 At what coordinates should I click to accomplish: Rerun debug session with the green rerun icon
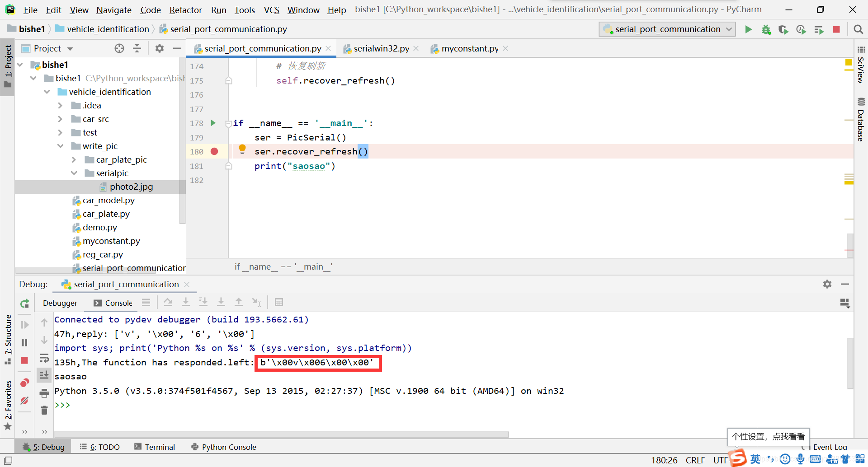coord(25,304)
